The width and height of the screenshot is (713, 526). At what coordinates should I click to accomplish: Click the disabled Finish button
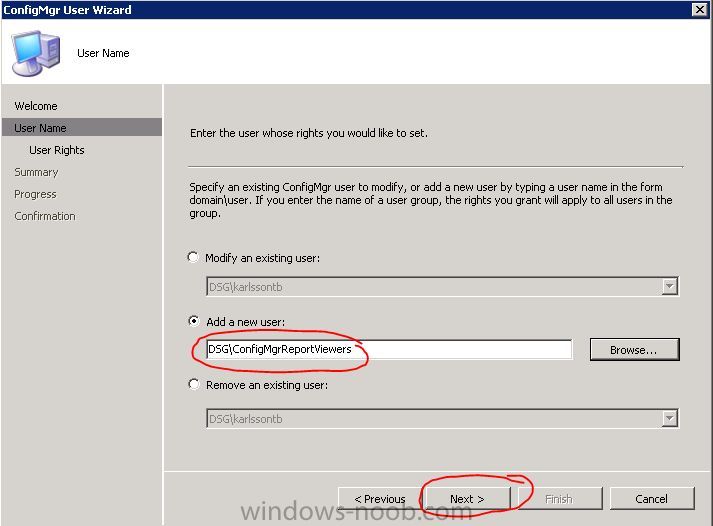(x=559, y=499)
